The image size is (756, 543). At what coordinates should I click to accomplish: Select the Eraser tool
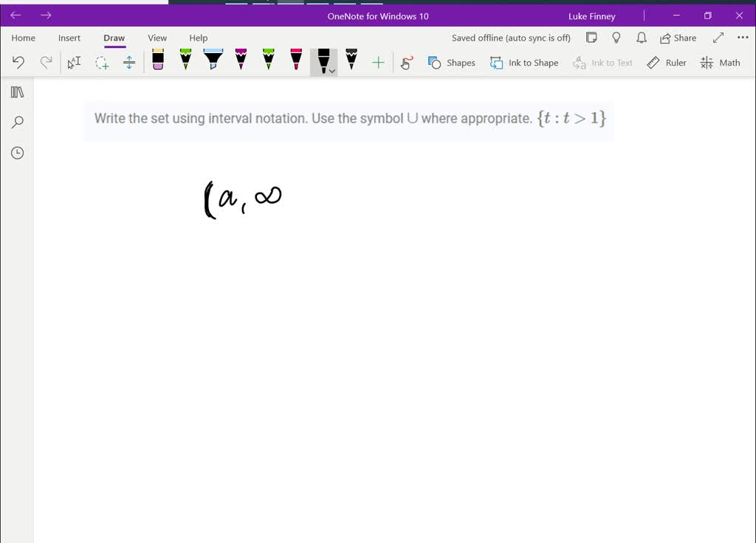(158, 62)
